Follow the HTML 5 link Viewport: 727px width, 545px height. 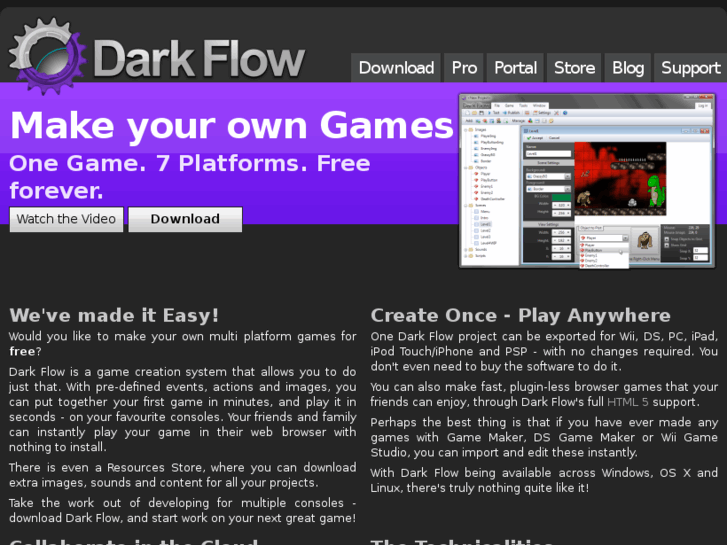627,402
